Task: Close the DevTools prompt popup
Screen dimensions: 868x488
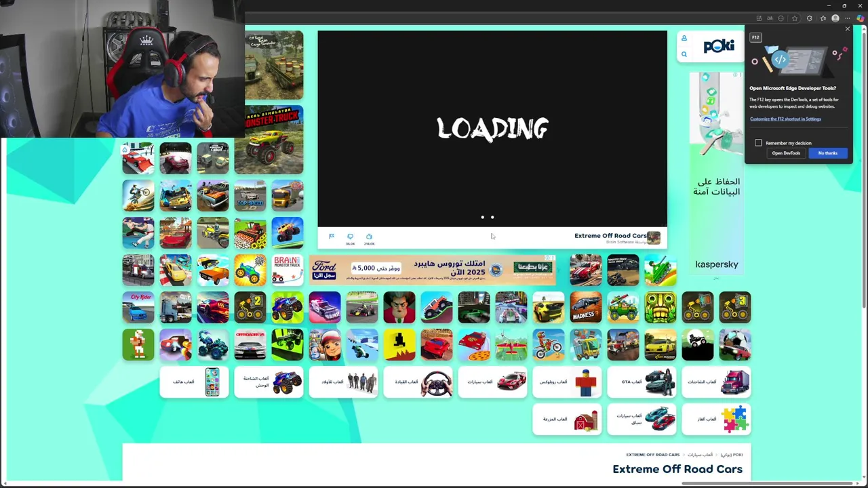Action: pyautogui.click(x=847, y=29)
